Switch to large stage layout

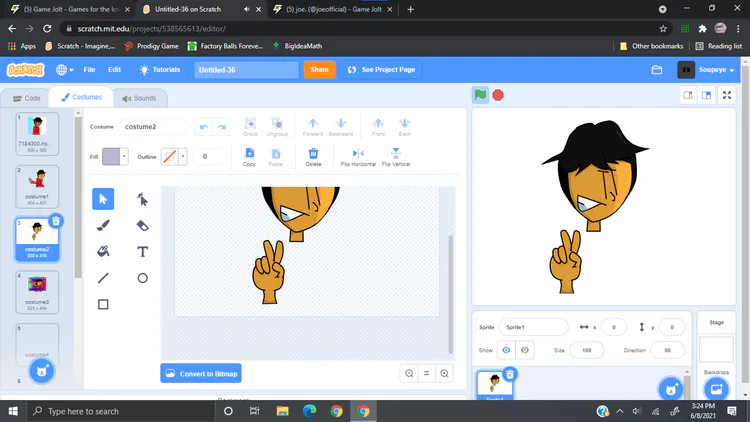[706, 95]
